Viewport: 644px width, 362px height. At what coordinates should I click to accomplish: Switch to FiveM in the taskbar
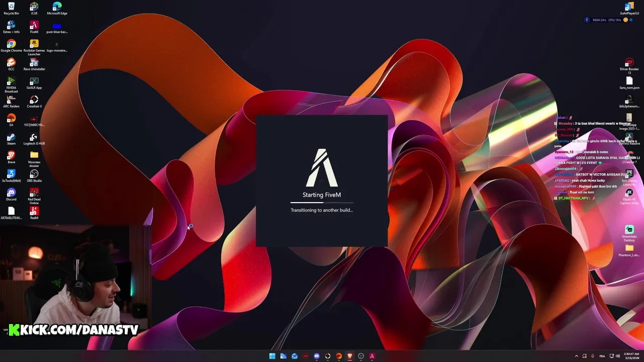point(372,356)
